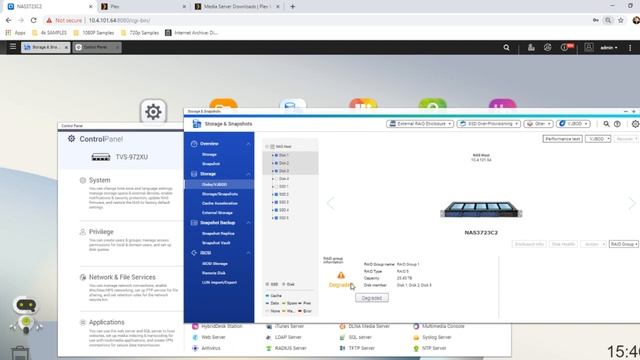Viewport: 640px width, 360px height.
Task: Open a new browser tab
Action: point(292,7)
